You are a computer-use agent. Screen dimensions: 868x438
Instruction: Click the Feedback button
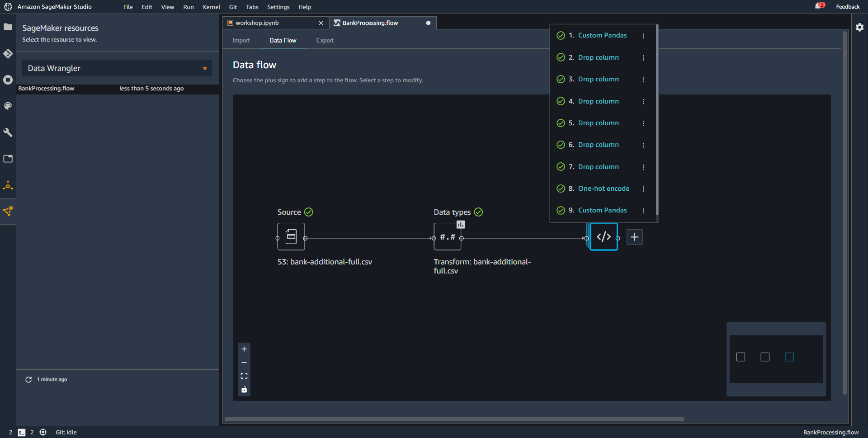848,7
